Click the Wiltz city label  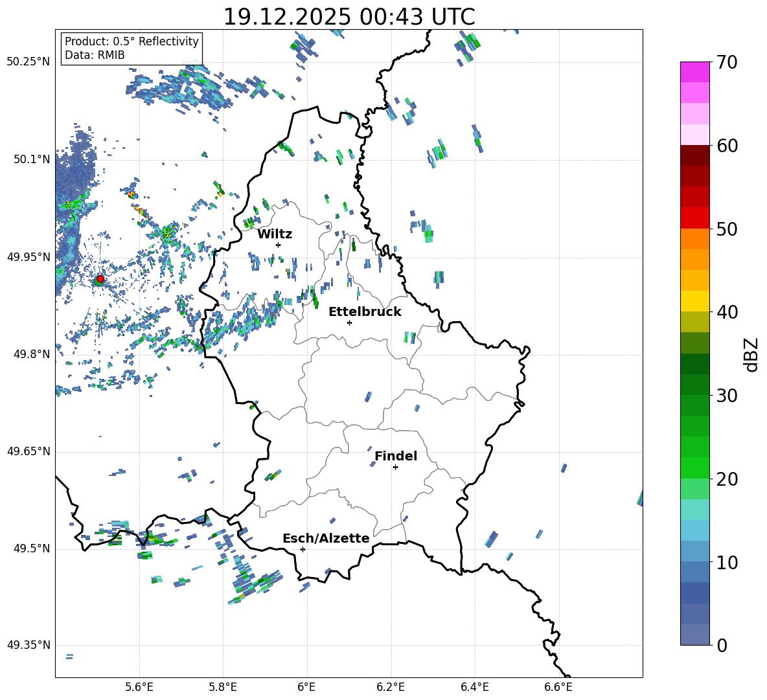pyautogui.click(x=275, y=234)
